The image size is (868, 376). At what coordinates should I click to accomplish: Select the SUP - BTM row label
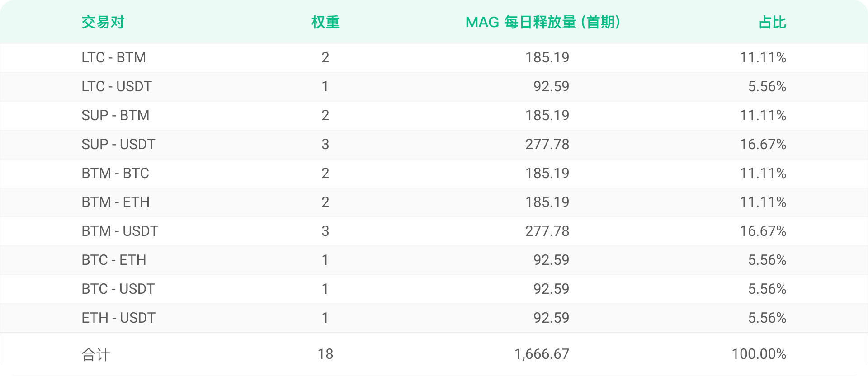(115, 115)
